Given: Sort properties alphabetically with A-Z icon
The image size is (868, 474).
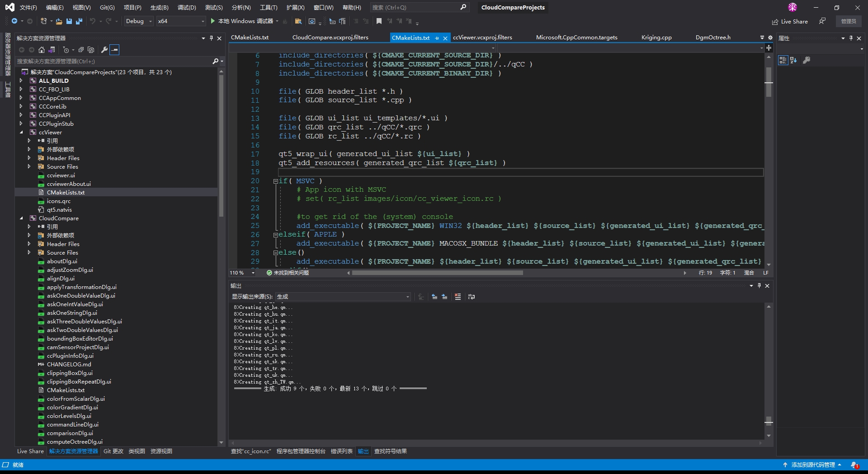Looking at the screenshot, I should coord(793,60).
